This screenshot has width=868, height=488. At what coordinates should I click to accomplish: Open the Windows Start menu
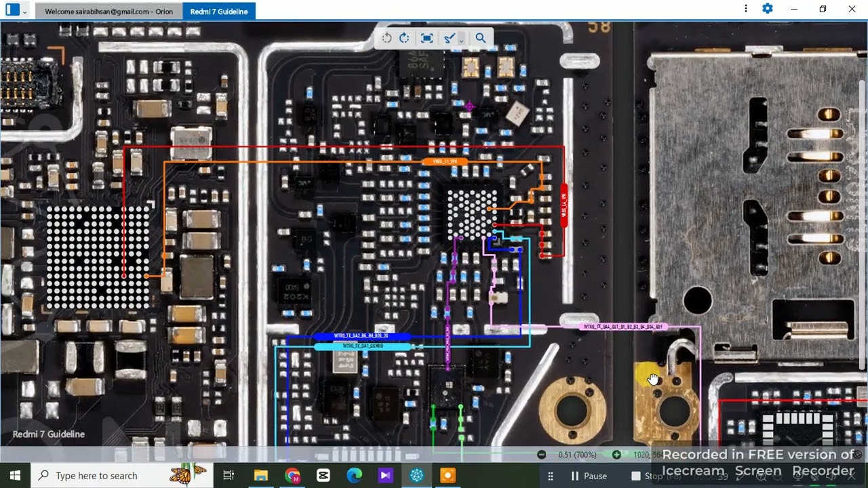(x=15, y=476)
